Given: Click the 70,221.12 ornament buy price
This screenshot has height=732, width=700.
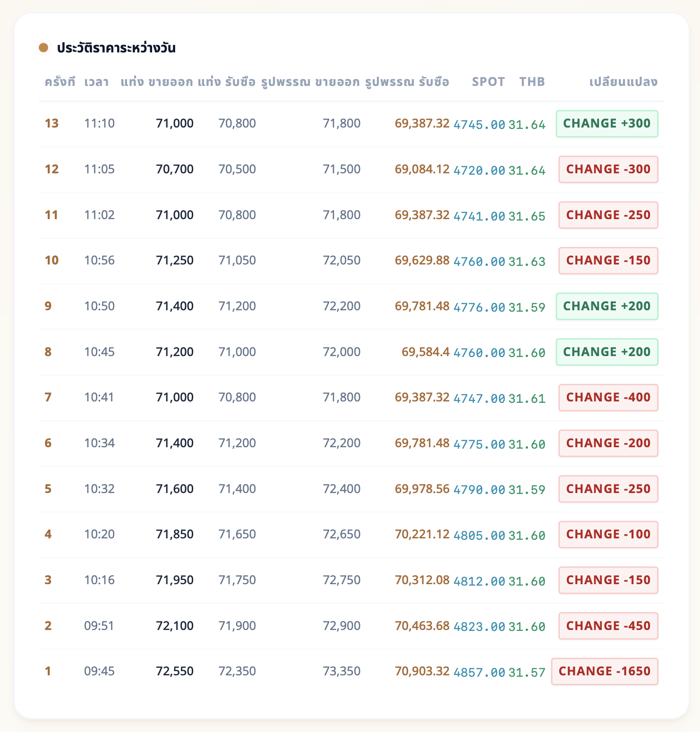Looking at the screenshot, I should pyautogui.click(x=422, y=535).
